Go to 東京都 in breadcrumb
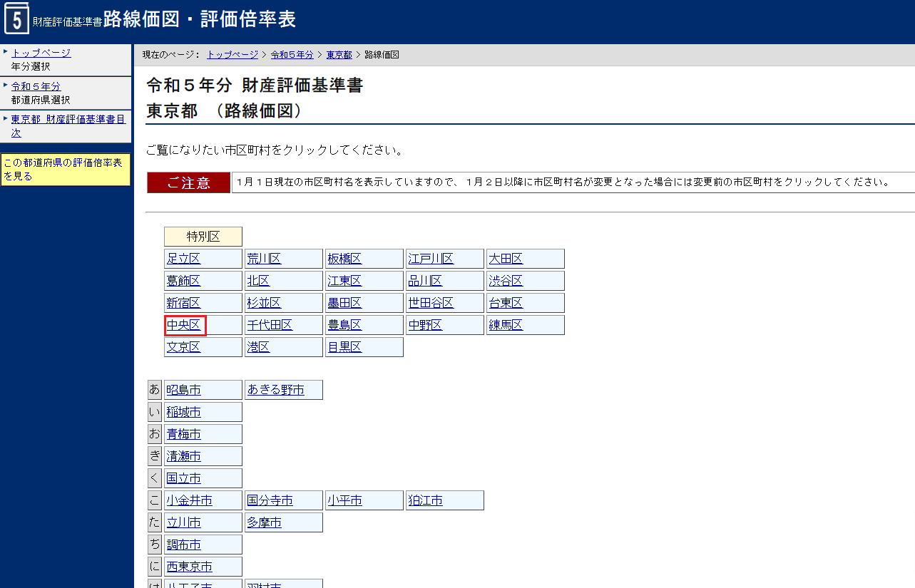This screenshot has height=588, width=915. 339,55
